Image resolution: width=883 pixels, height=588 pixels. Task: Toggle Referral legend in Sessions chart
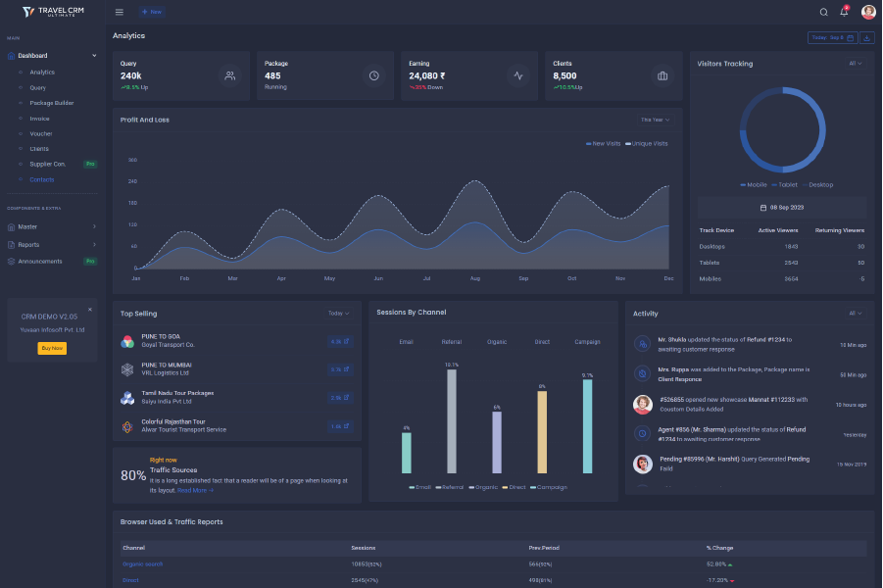pos(451,487)
